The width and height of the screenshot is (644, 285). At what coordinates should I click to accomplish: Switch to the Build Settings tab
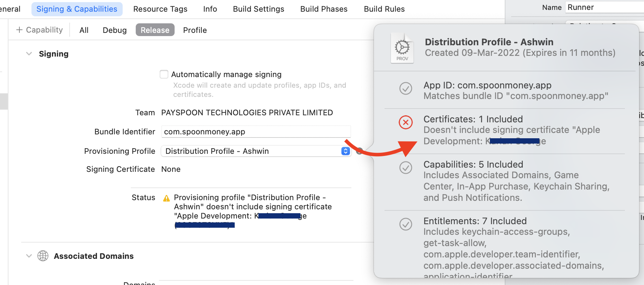[x=258, y=9]
